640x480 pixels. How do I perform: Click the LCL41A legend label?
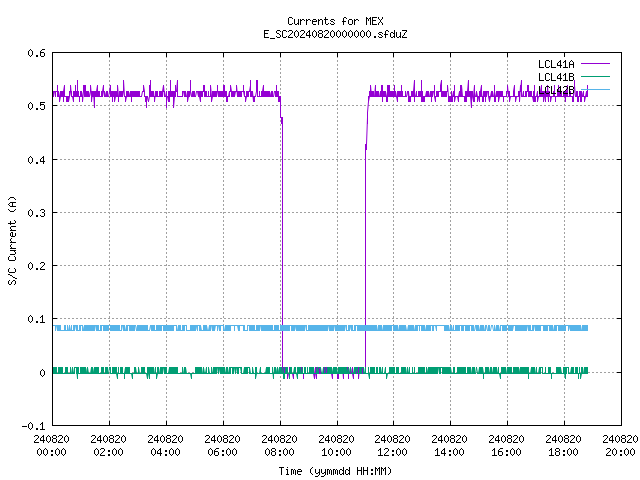(x=556, y=64)
